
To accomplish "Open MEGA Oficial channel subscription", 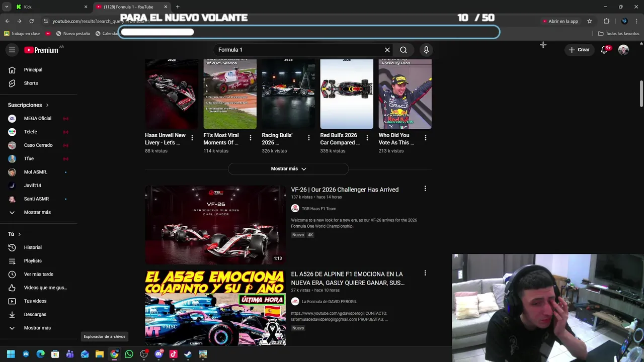I will tap(38, 118).
